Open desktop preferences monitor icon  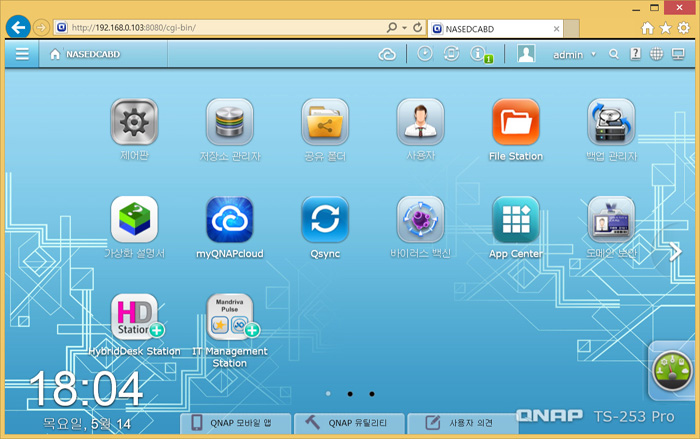678,54
